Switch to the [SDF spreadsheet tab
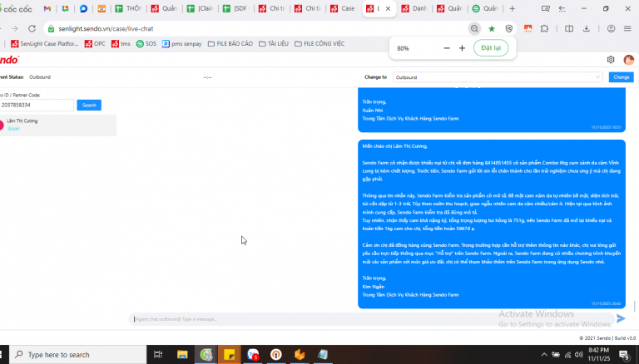639x364 pixels. click(x=236, y=8)
